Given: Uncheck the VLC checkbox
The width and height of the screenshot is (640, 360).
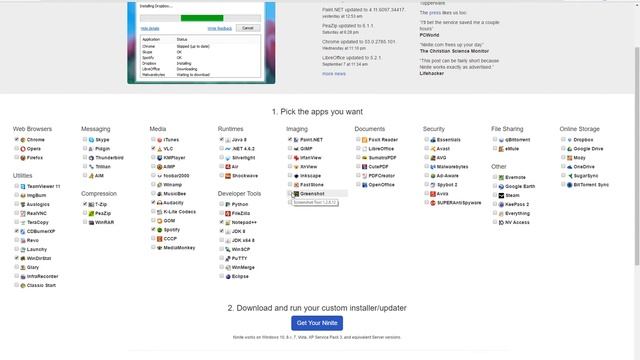Looking at the screenshot, I should (x=153, y=148).
